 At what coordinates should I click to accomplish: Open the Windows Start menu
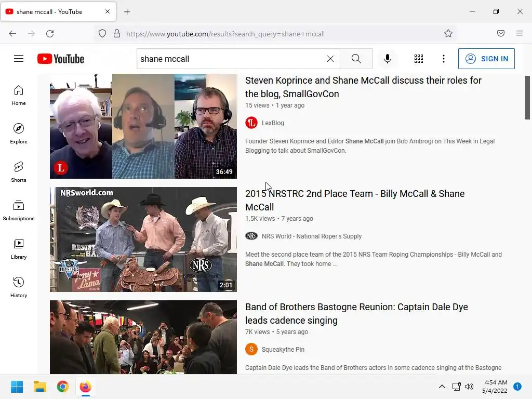click(17, 387)
